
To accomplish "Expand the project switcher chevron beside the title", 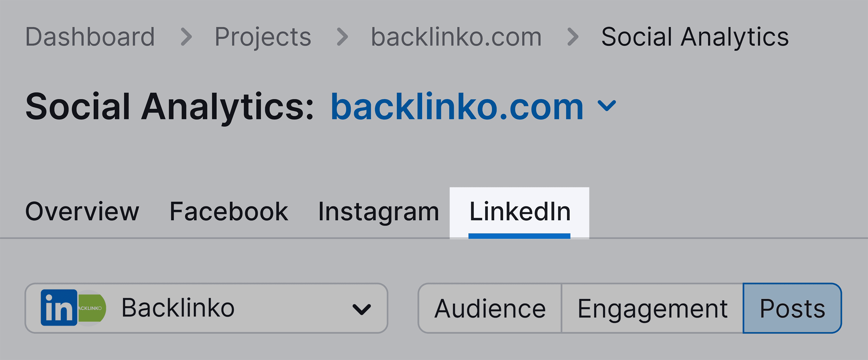I will [x=607, y=106].
